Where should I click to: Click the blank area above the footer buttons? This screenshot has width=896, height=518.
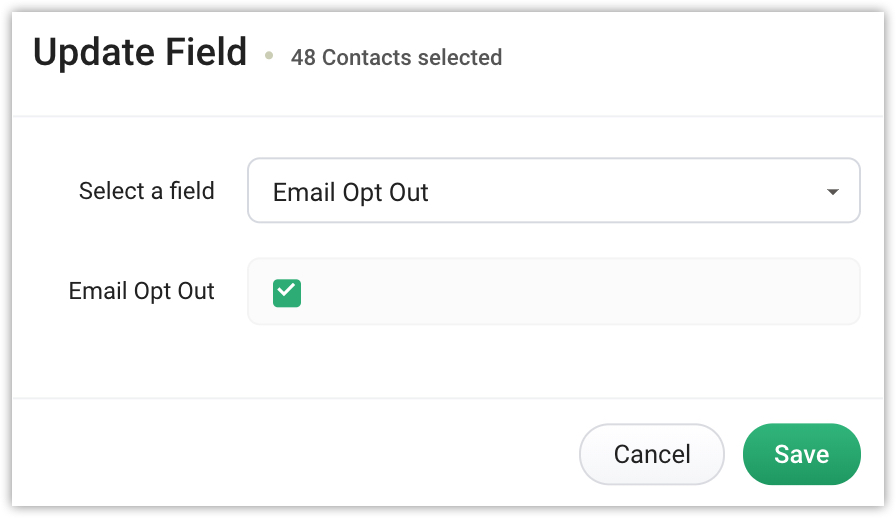coord(448,361)
